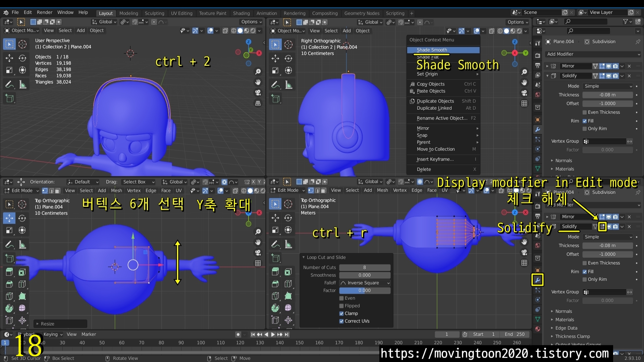Select the Rotate tool in User Perspective viewport
Viewport: 644px width, 362px height.
[x=22, y=58]
